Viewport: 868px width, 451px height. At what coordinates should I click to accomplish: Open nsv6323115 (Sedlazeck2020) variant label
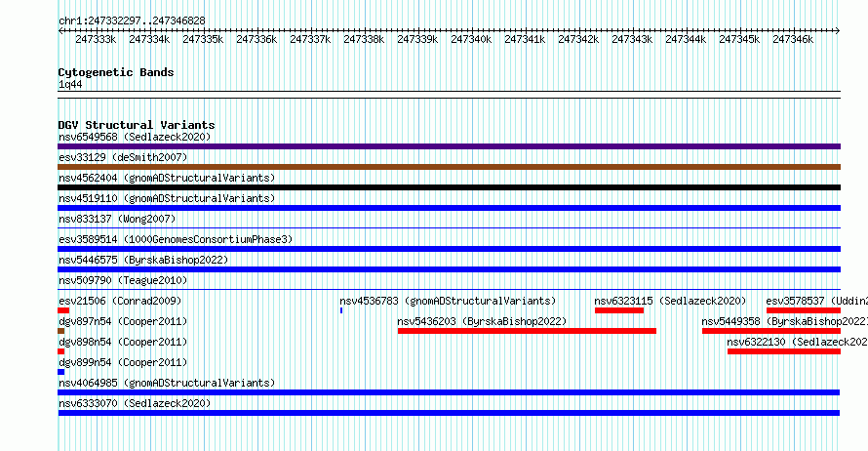pos(670,301)
